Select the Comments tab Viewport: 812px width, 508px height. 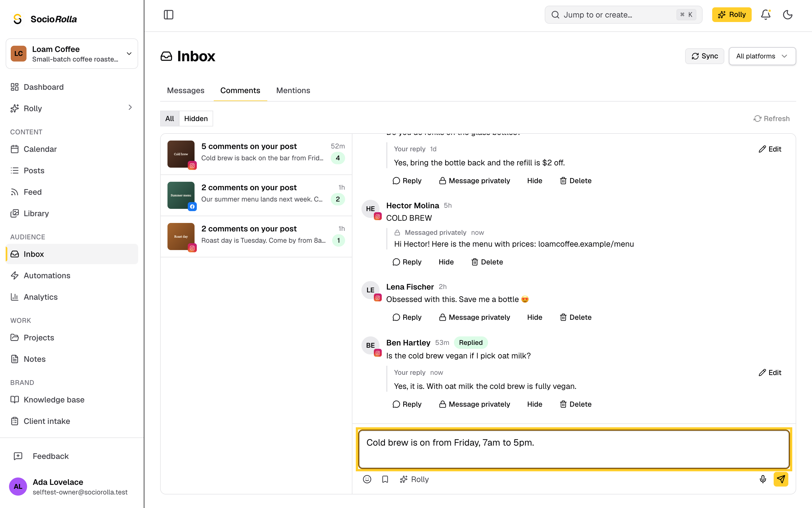[240, 90]
